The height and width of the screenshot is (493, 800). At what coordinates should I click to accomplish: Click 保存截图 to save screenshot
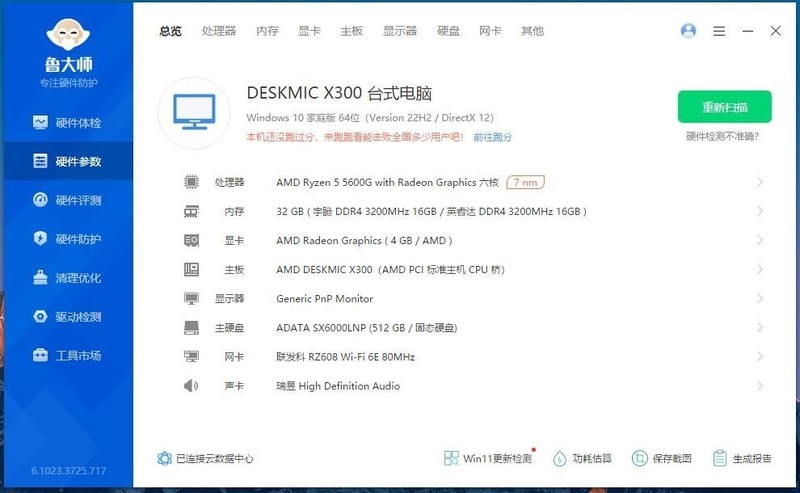coord(662,458)
